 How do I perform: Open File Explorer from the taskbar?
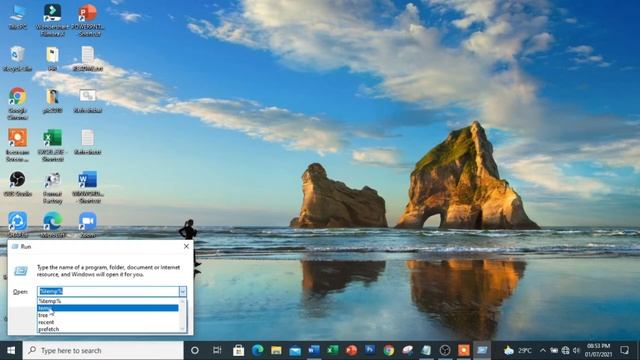[276, 350]
